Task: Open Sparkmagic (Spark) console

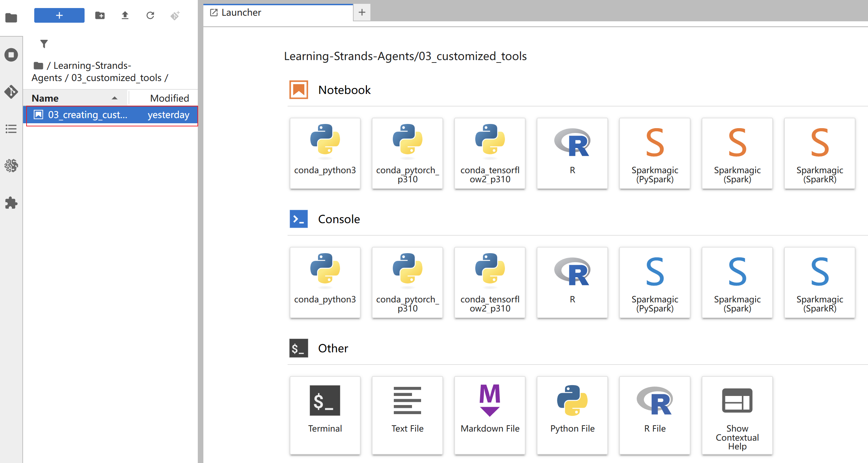Action: (737, 282)
